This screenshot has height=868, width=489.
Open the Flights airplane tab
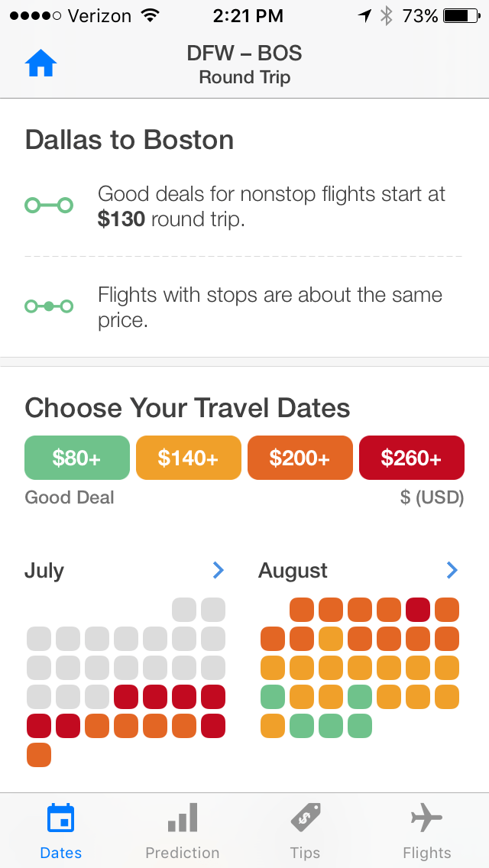pos(427,830)
